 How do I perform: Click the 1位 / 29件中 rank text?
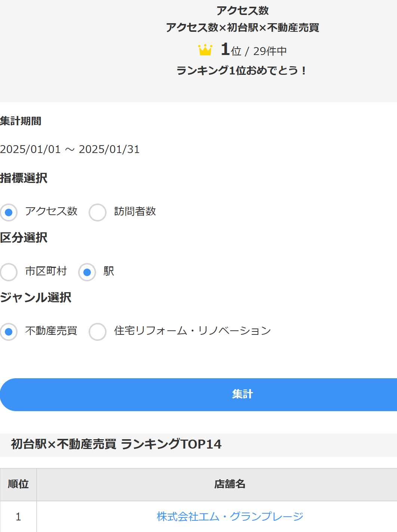tap(254, 51)
